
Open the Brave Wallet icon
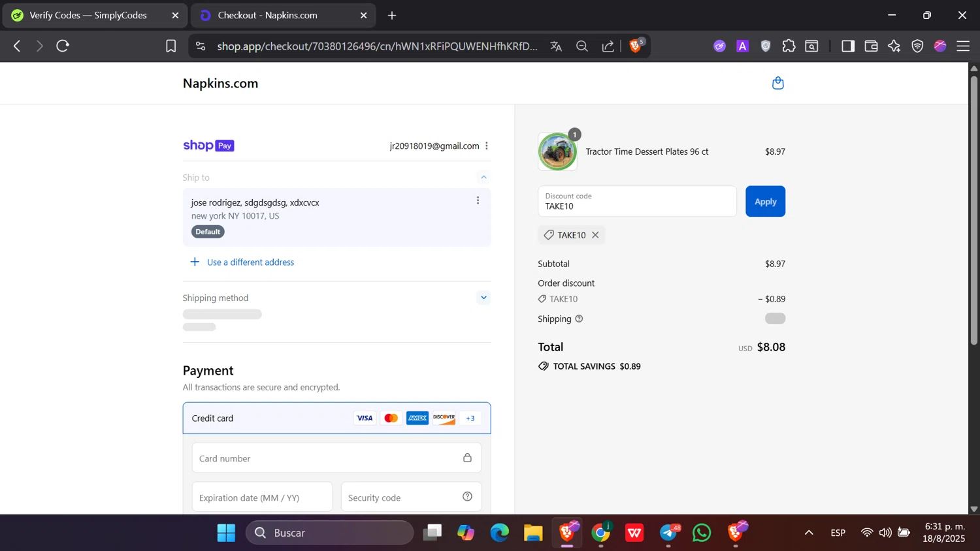click(x=871, y=46)
